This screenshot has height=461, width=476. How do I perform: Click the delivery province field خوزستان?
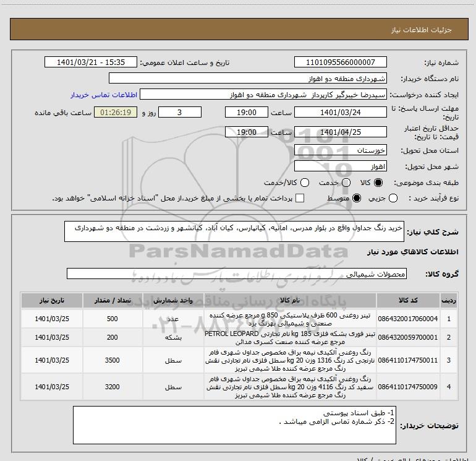click(340, 150)
